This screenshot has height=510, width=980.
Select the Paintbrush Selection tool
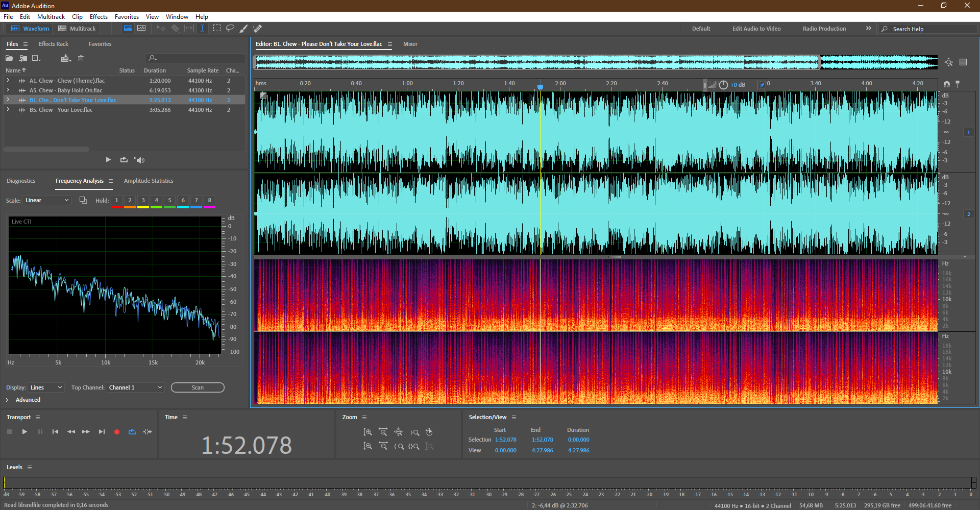click(244, 28)
